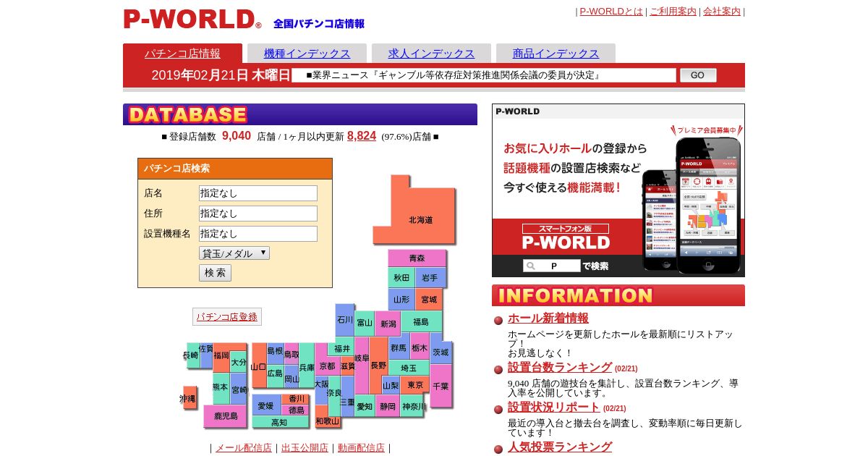Open the 動画配信店 link
Image resolution: width=868 pixels, height=456 pixels.
click(361, 447)
